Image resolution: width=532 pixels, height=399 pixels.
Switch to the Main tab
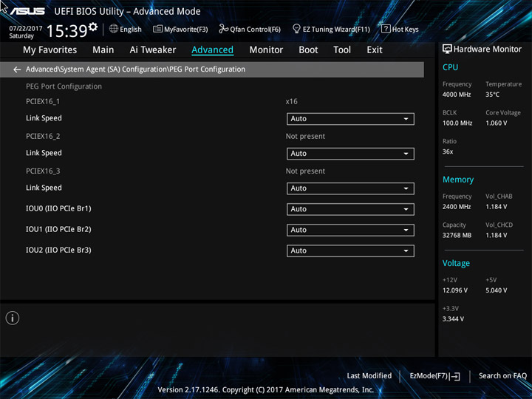point(103,50)
